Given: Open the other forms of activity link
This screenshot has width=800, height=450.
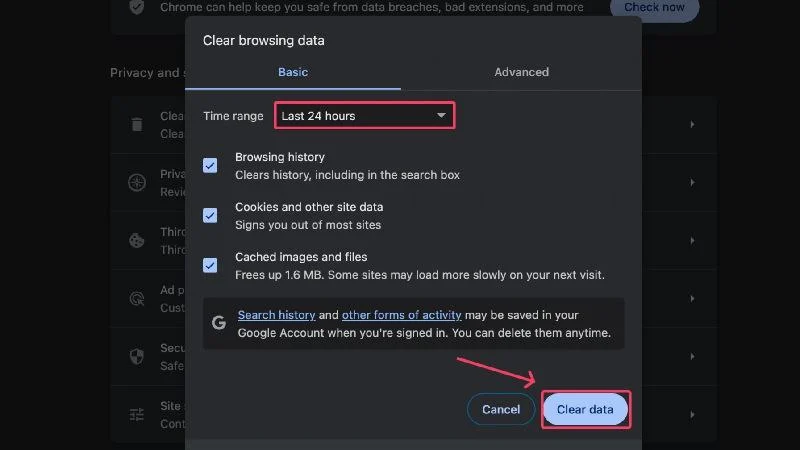Looking at the screenshot, I should pyautogui.click(x=402, y=315).
